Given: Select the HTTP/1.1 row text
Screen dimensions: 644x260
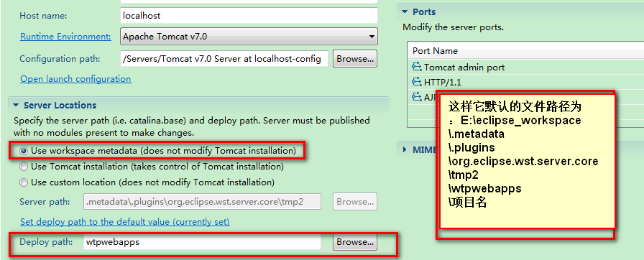Looking at the screenshot, I should tap(442, 83).
